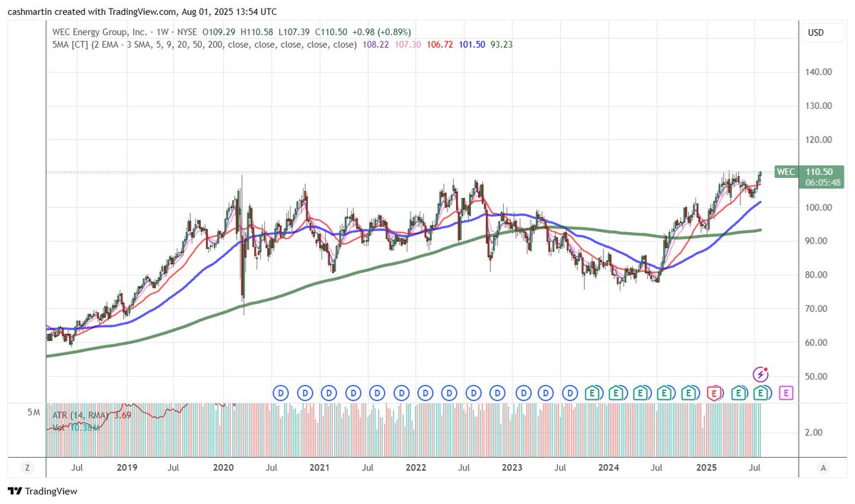Click the 2025 time axis label
The height and width of the screenshot is (504, 855).
(x=706, y=468)
